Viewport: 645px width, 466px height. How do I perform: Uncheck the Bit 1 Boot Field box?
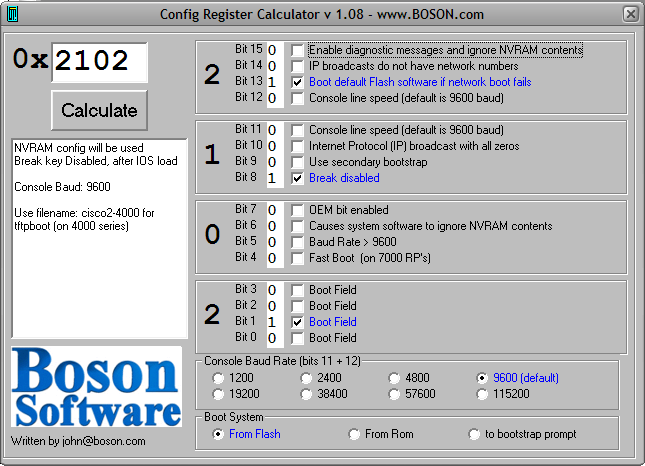[297, 322]
